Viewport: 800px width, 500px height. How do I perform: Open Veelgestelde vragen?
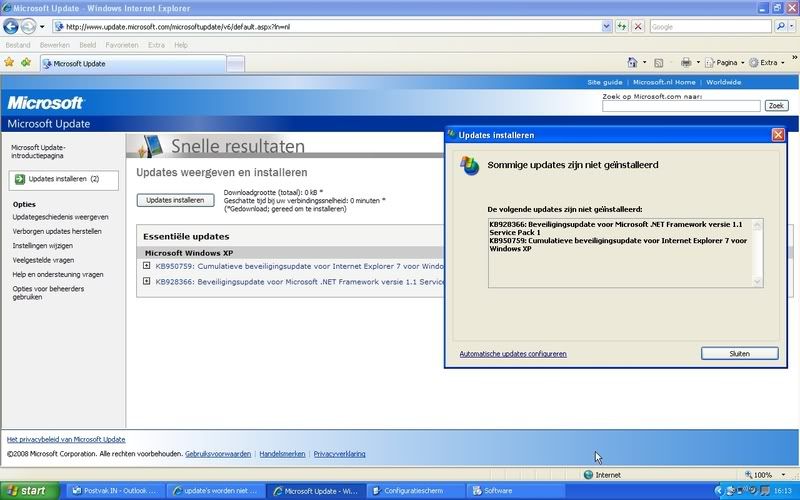pyautogui.click(x=43, y=260)
